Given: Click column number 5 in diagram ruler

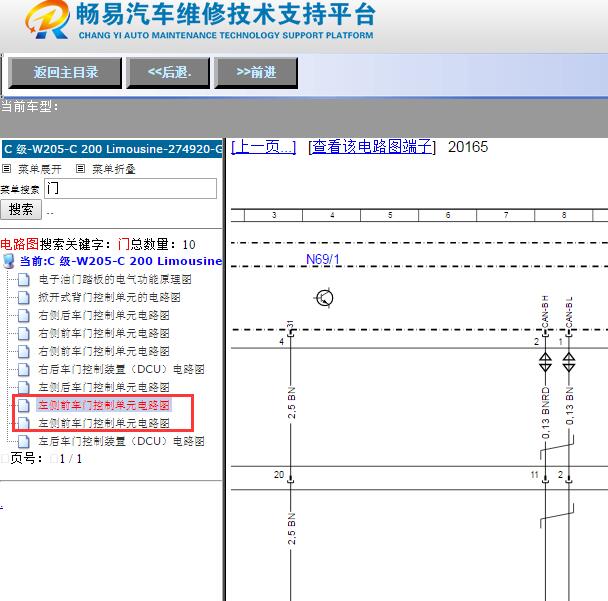Looking at the screenshot, I should [390, 215].
